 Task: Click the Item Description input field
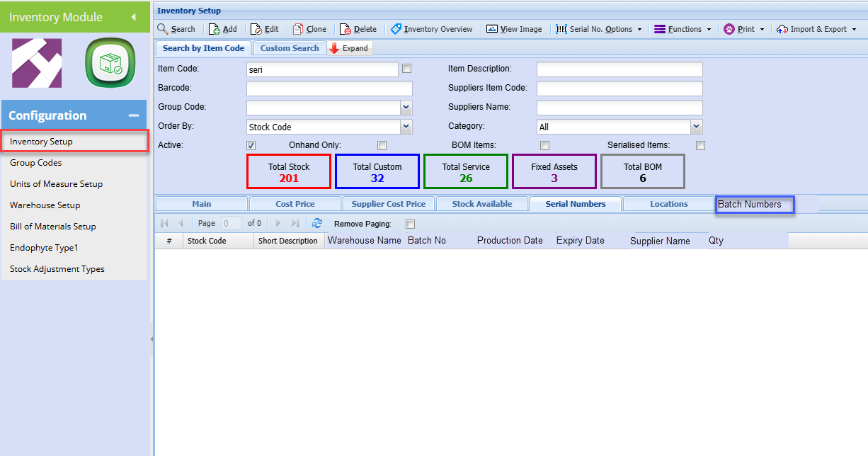point(619,69)
